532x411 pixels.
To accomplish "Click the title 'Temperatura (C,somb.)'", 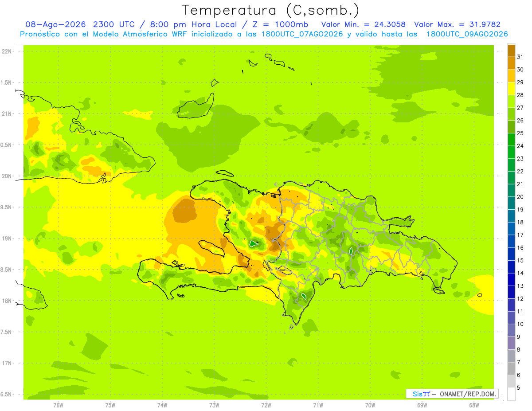I will pyautogui.click(x=270, y=10).
